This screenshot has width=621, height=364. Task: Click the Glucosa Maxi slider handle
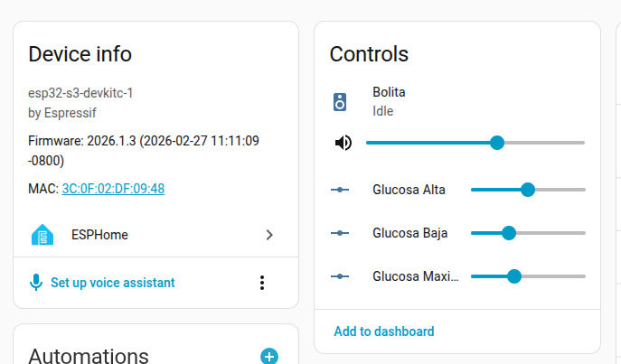[x=514, y=276]
